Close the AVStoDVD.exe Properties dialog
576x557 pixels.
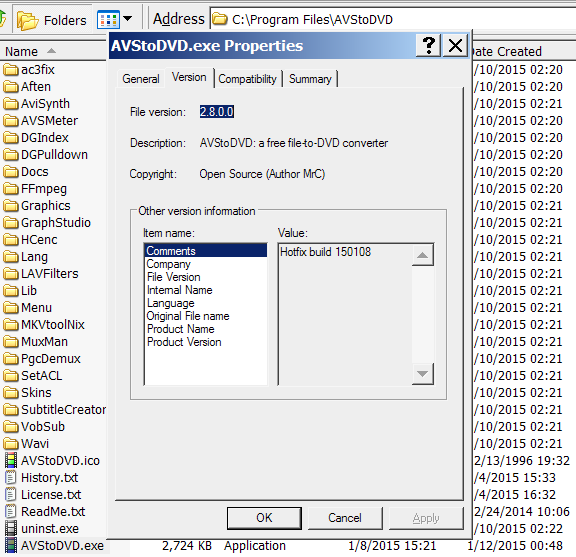point(455,46)
